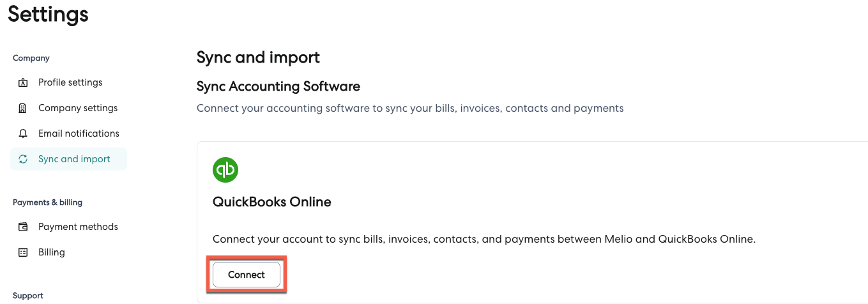Click the Payments & billing section label
The image size is (868, 304).
(x=47, y=202)
